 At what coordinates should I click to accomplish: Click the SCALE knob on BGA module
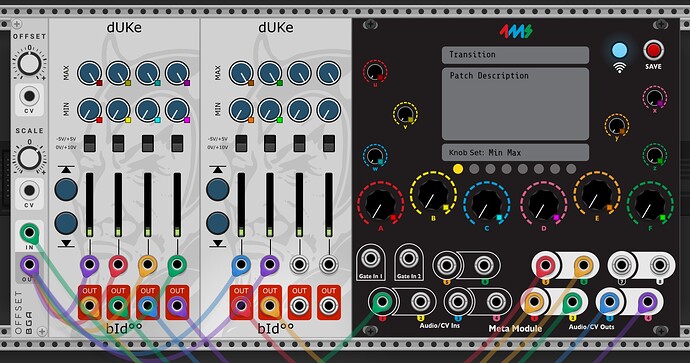[x=29, y=157]
